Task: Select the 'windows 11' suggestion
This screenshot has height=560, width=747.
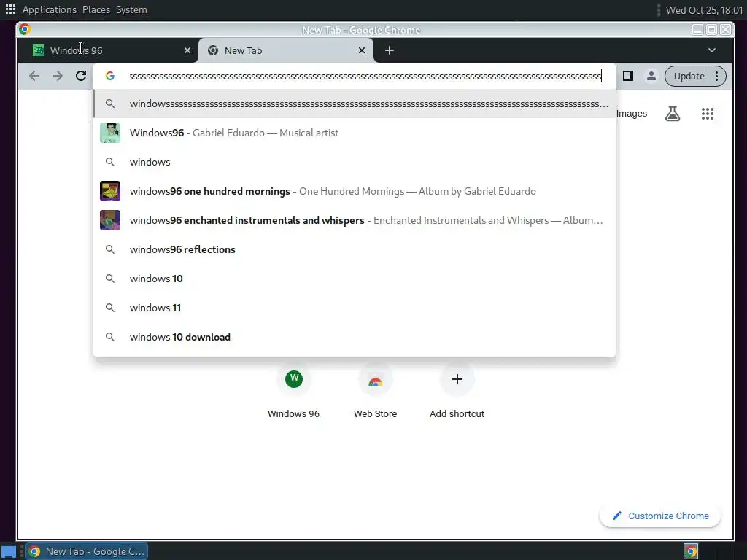Action: click(355, 308)
